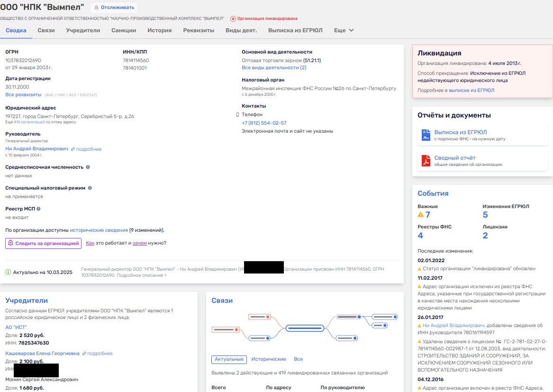Click warning icon beside Адрес организации исключен event
553x392 pixels.
coord(419,287)
